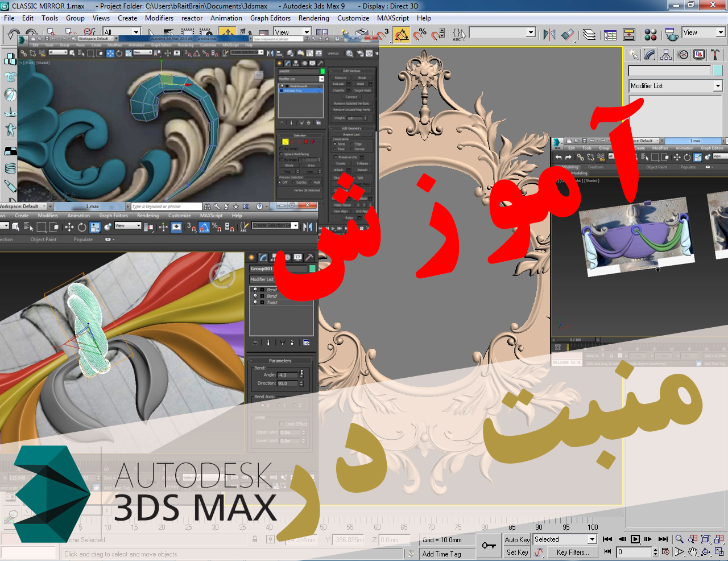Open the Layer Manager
This screenshot has height=561, width=728.
(x=589, y=35)
